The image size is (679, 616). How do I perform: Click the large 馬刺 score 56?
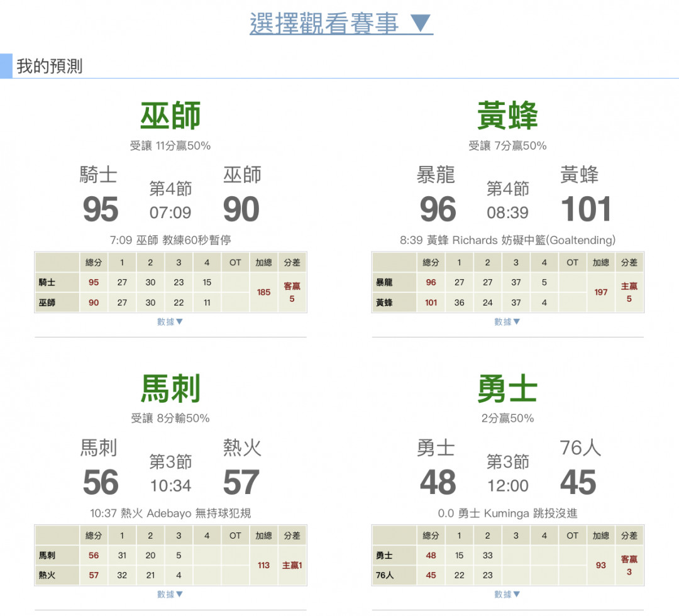click(x=101, y=482)
